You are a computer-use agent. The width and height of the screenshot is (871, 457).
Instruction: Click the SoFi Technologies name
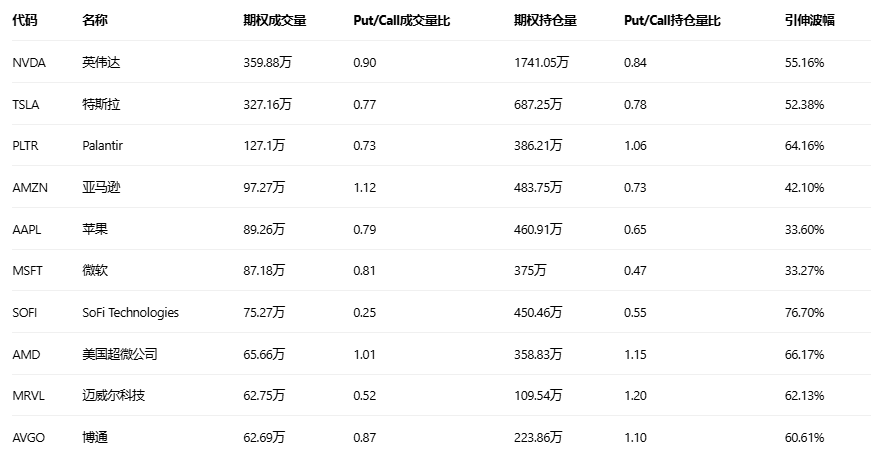tap(131, 313)
